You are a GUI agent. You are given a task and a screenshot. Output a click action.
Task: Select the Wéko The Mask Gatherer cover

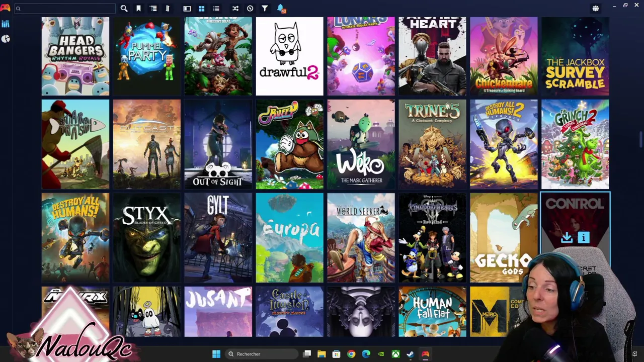click(361, 144)
